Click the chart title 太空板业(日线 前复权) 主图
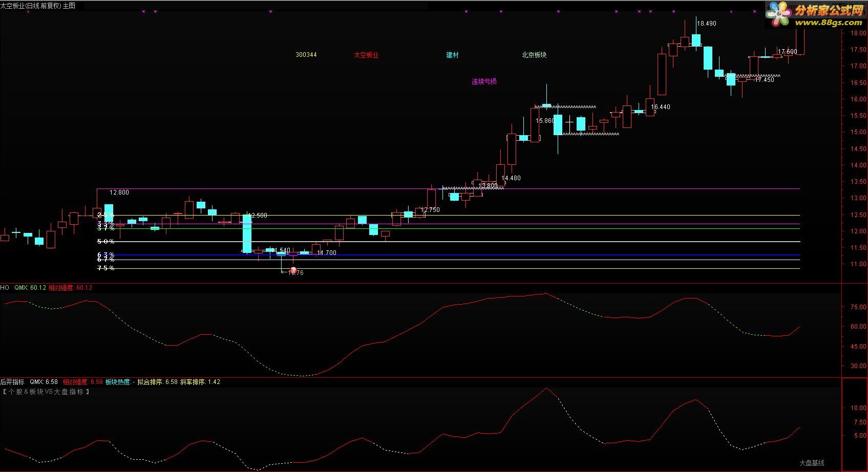The image size is (868, 472). pos(38,6)
